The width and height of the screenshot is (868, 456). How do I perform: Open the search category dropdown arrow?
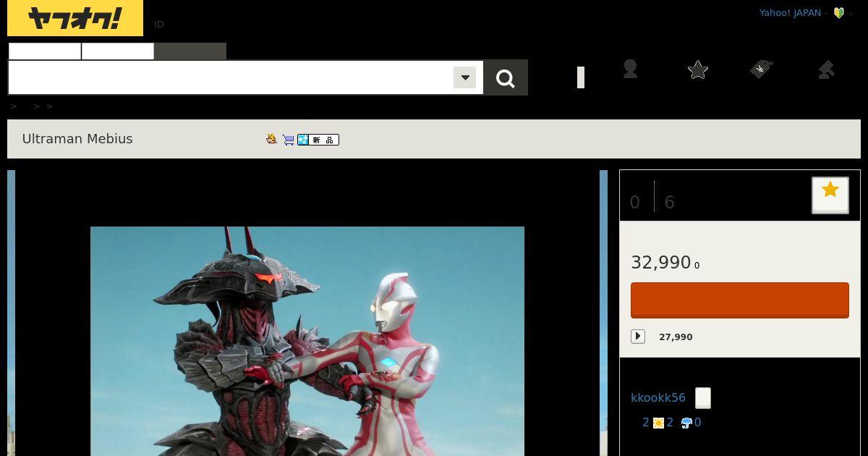[x=464, y=77]
